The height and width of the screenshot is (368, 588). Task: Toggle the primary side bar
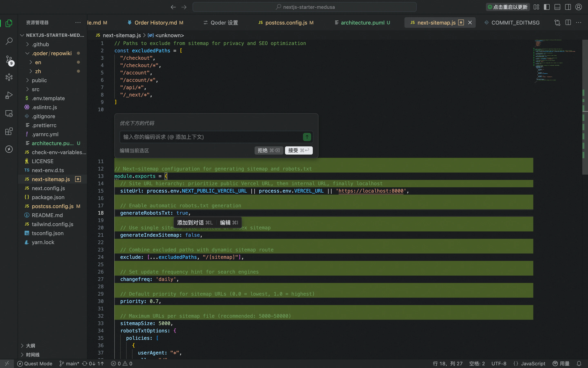(547, 7)
